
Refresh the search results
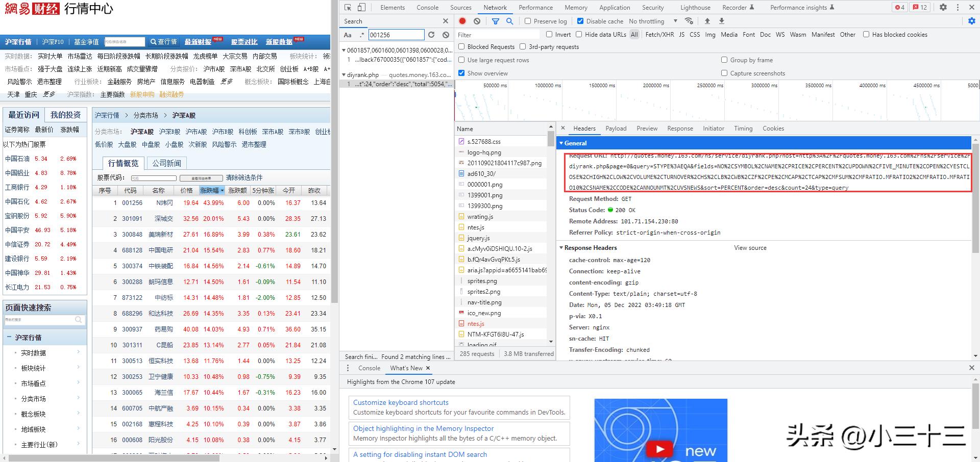pyautogui.click(x=431, y=35)
